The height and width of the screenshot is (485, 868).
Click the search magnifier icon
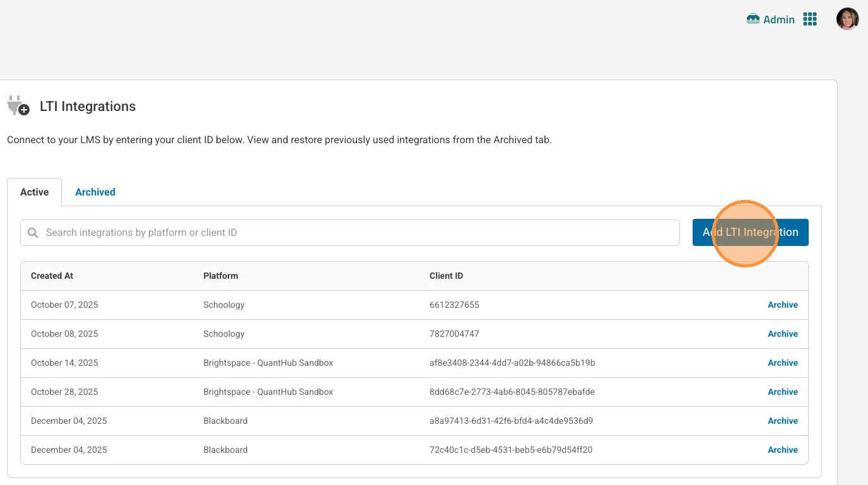[x=33, y=233]
